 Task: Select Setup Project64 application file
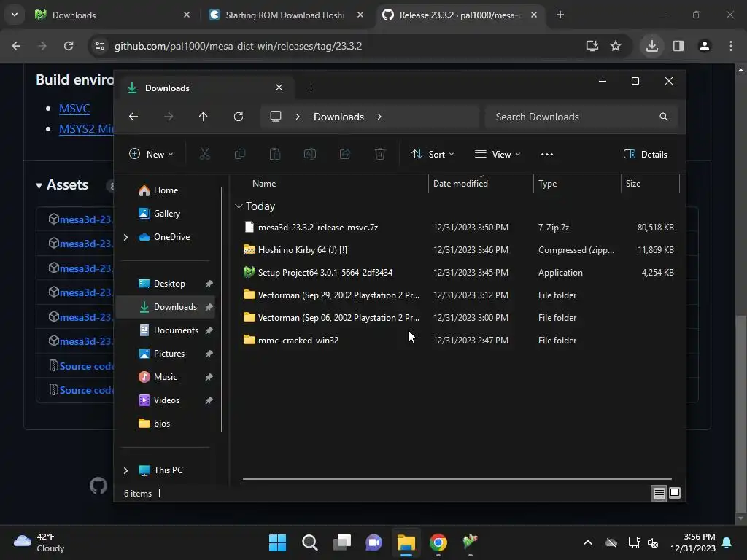click(325, 273)
